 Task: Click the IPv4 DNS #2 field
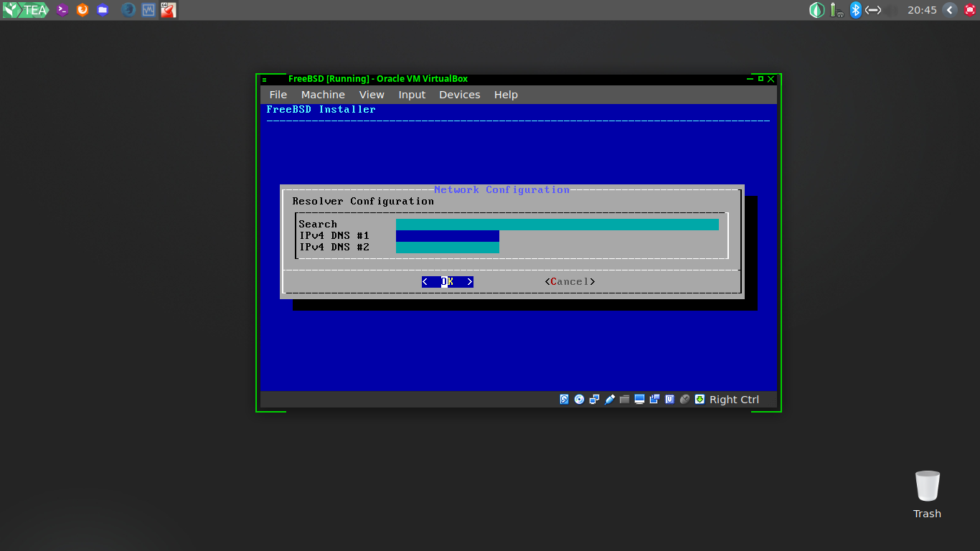click(448, 248)
